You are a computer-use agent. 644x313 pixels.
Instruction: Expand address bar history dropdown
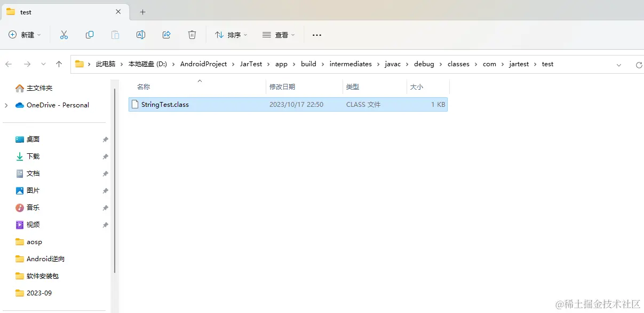619,65
